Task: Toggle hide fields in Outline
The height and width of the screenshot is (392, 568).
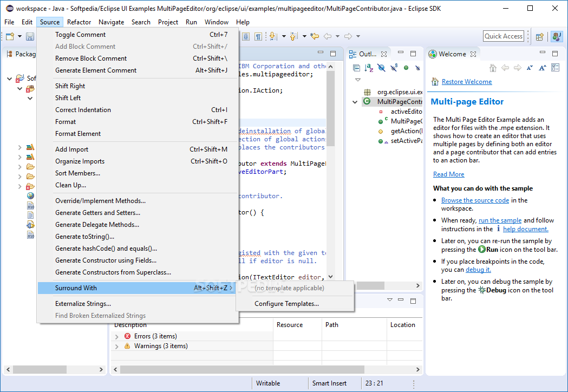Action: (381, 68)
